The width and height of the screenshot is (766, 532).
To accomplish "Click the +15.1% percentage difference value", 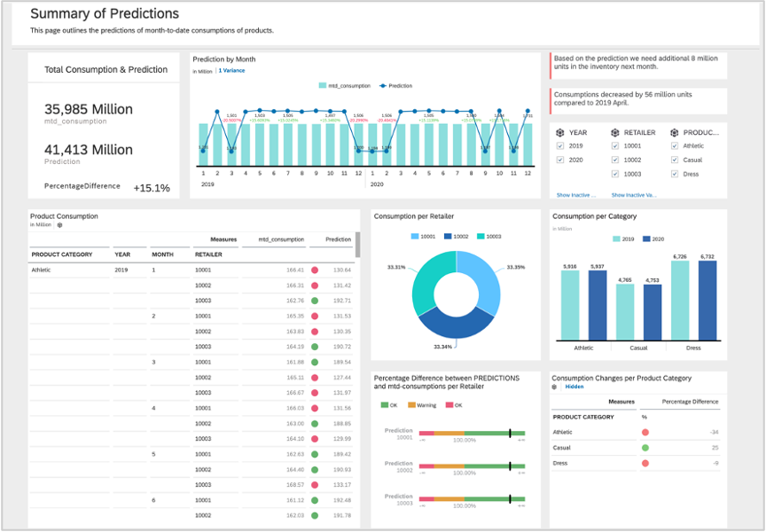I will (152, 188).
